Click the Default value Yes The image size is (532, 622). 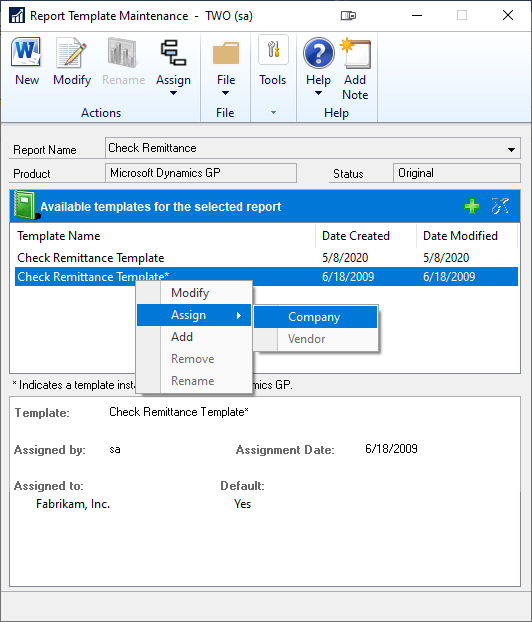click(x=242, y=504)
